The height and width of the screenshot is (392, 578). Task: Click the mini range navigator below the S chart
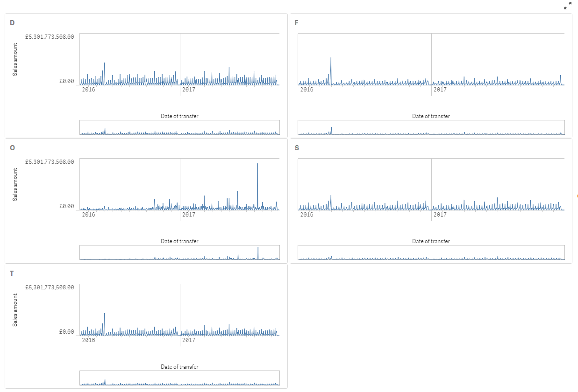pos(430,252)
